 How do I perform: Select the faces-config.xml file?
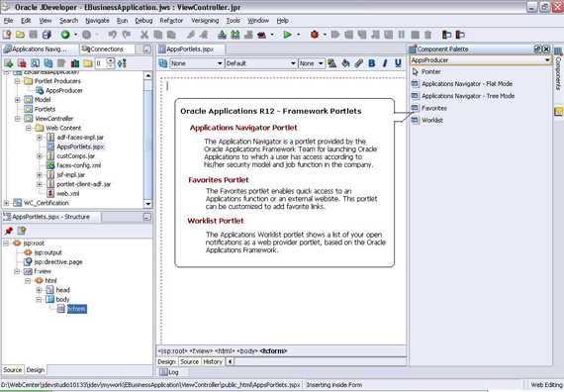[79, 165]
